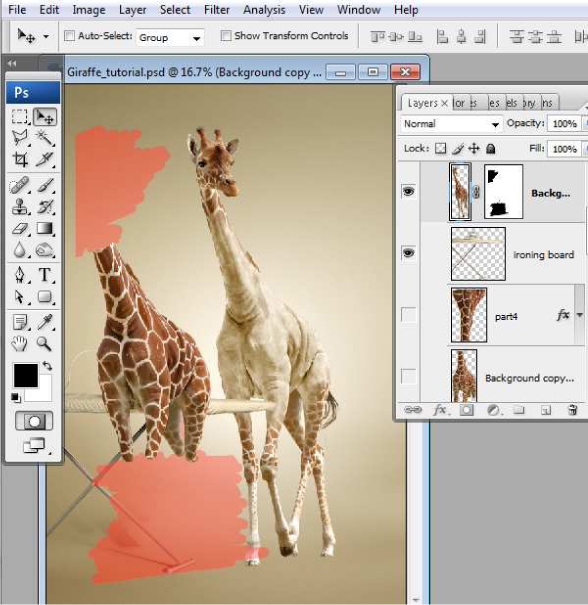This screenshot has width=588, height=605.
Task: Choose the Eyedropper tool
Action: (x=45, y=322)
